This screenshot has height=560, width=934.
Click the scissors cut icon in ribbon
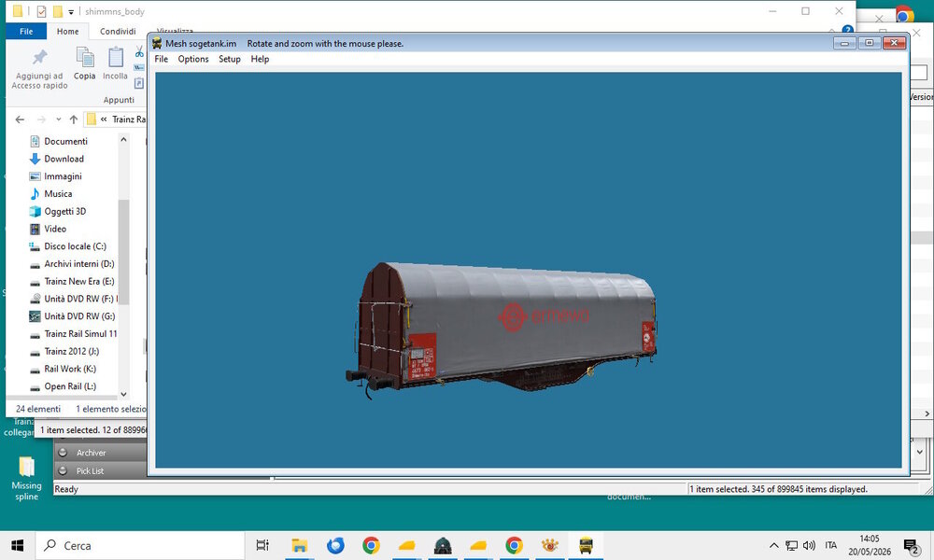pyautogui.click(x=139, y=51)
